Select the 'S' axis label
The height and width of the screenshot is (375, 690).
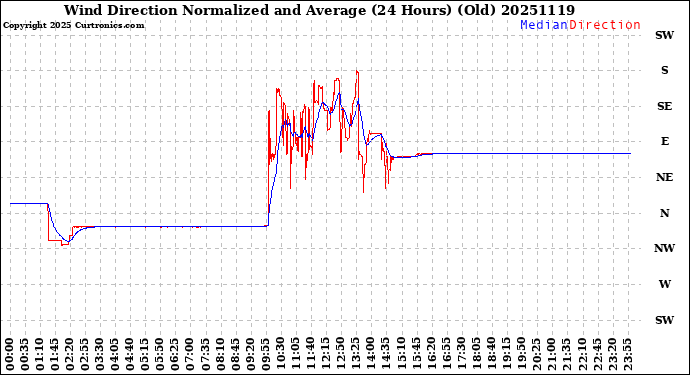coord(664,70)
